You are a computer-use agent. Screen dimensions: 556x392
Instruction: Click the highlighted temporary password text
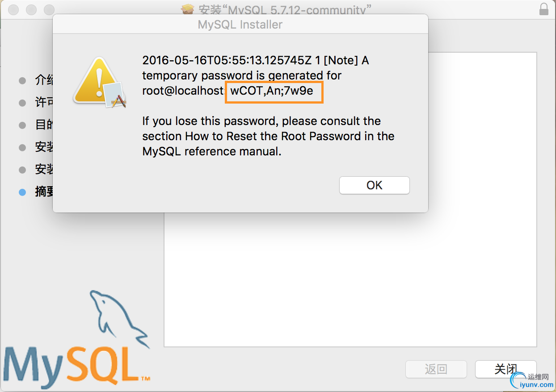tap(272, 91)
